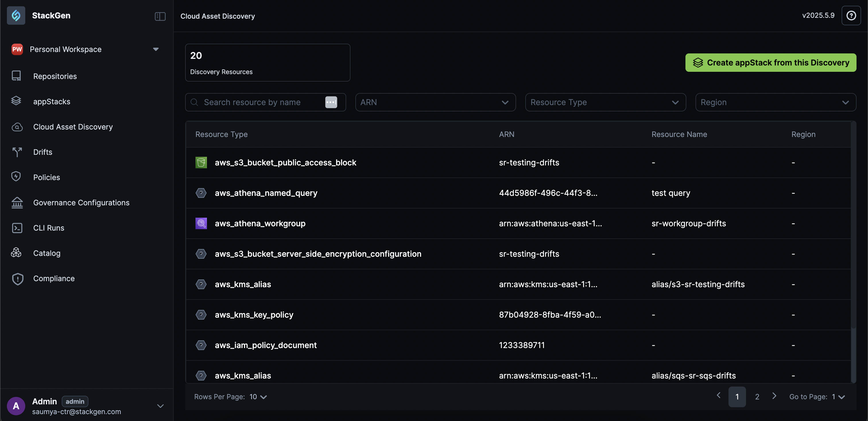Open the Region filter dropdown
Screen dimensions: 868x421
(776, 102)
